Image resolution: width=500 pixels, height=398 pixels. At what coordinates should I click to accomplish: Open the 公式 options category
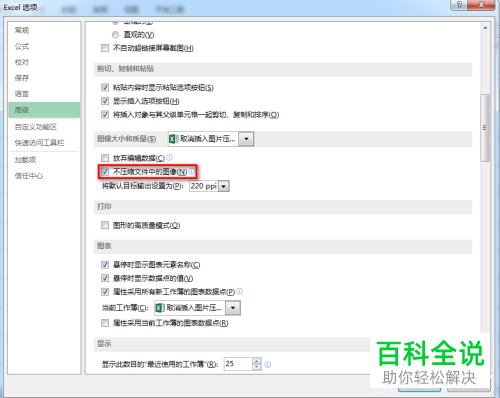point(22,46)
